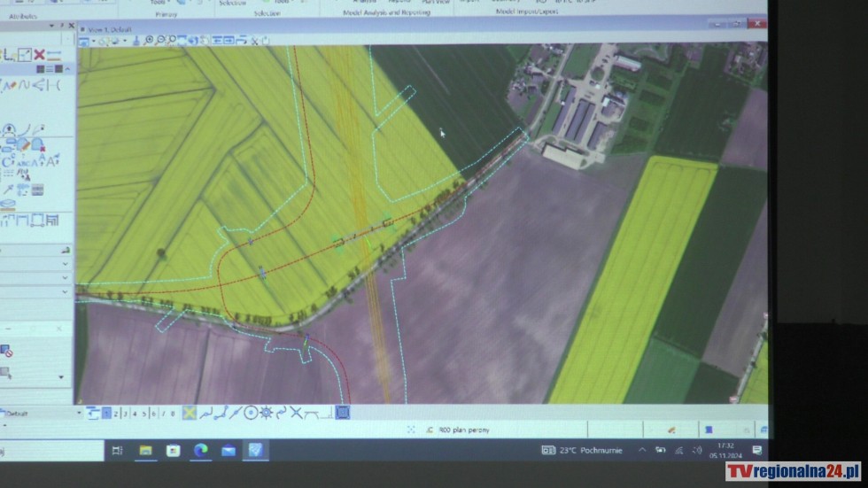Open Microsoft Edge from taskbar
This screenshot has width=868, height=488.
pos(201,451)
